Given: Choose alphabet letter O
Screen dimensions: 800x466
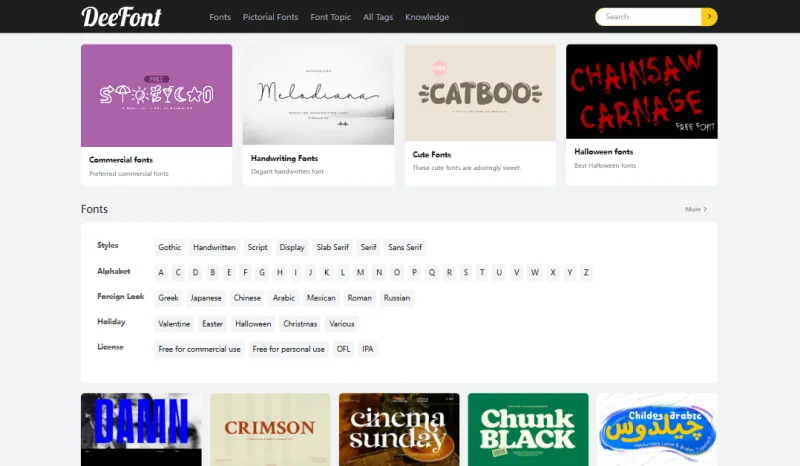Looking at the screenshot, I should (x=397, y=273).
